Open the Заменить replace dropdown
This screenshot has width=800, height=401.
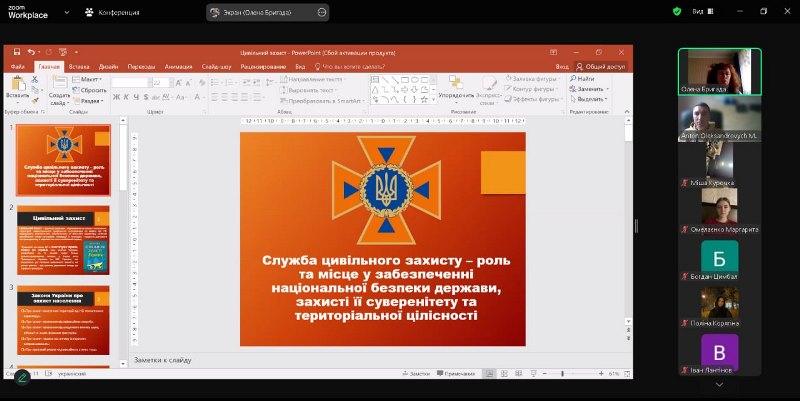point(589,89)
